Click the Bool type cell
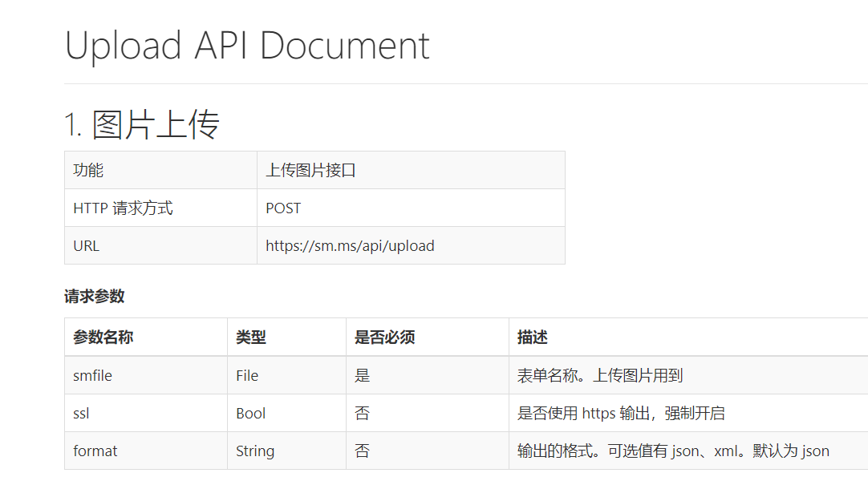Image resolution: width=868 pixels, height=481 pixels. pos(249,413)
